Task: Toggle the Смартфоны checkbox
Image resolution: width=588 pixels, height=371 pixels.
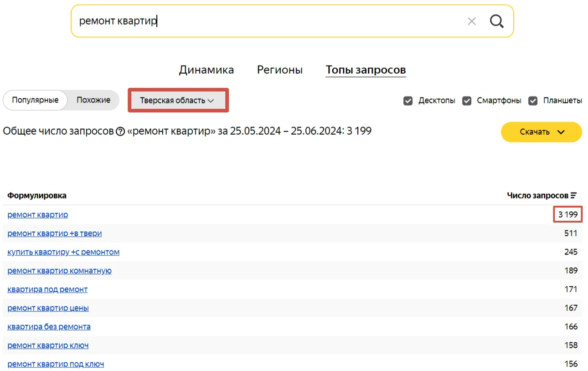Action: click(x=467, y=101)
